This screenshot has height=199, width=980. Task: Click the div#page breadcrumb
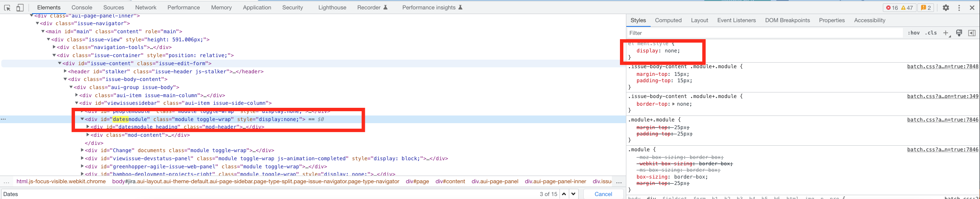pyautogui.click(x=417, y=182)
